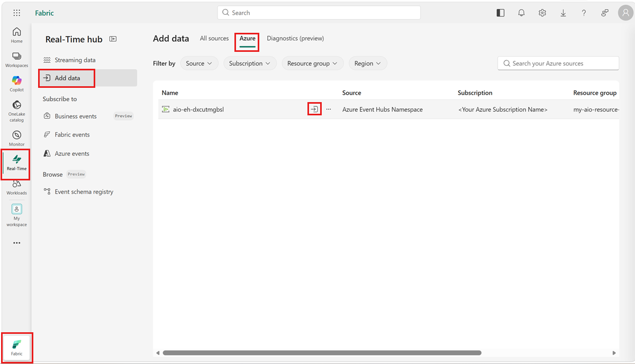The height and width of the screenshot is (364, 635).
Task: Click the scroll left arrow of table
Action: 157,353
